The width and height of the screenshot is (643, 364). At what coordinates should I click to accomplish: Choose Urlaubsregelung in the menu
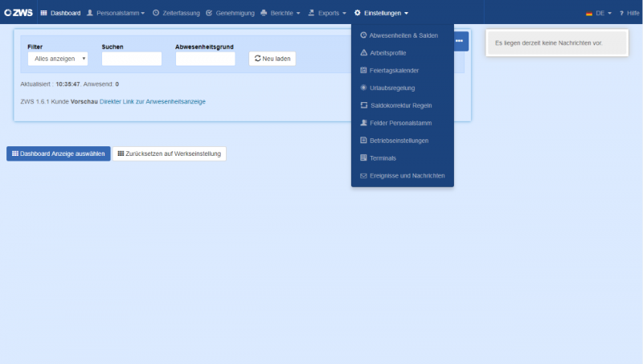(403, 88)
